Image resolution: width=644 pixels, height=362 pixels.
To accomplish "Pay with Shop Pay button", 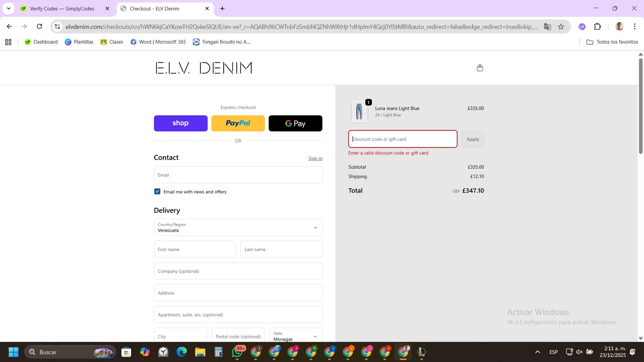I will tap(181, 123).
